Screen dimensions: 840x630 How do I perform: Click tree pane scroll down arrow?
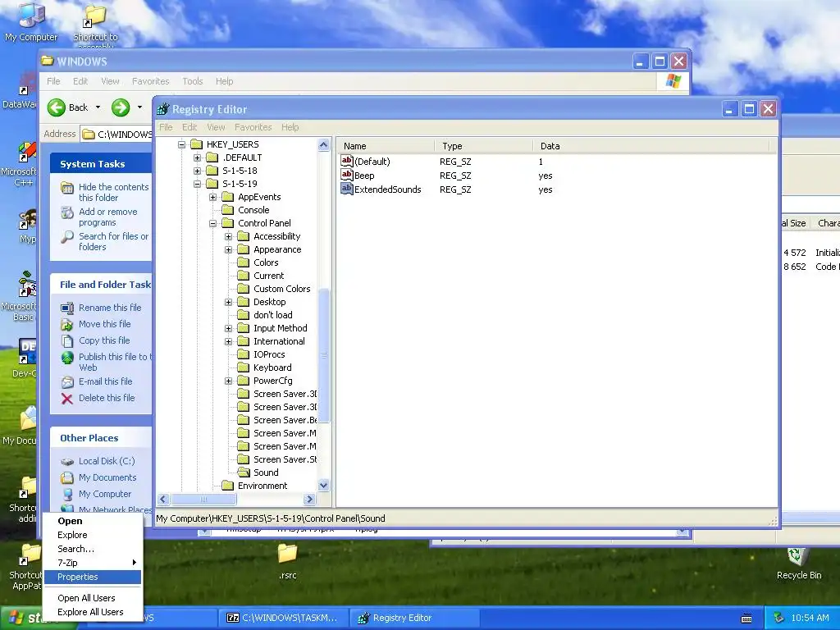[323, 486]
